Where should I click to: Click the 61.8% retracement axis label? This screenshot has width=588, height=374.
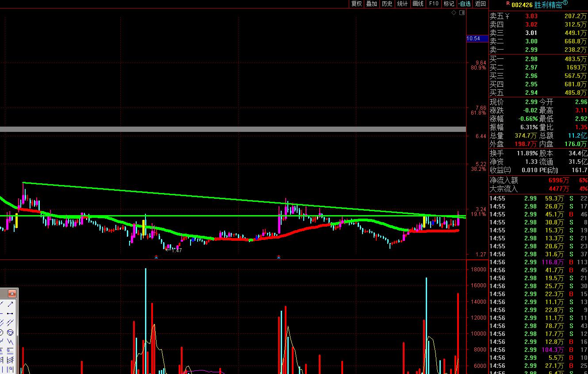coord(478,113)
